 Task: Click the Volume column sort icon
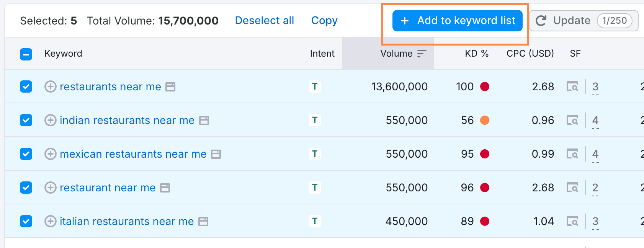(422, 54)
